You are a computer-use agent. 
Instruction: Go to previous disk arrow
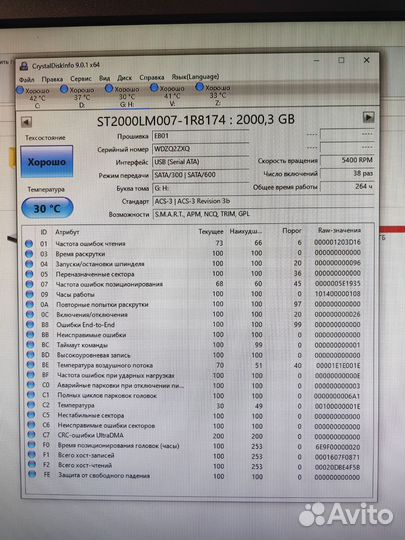27,122
